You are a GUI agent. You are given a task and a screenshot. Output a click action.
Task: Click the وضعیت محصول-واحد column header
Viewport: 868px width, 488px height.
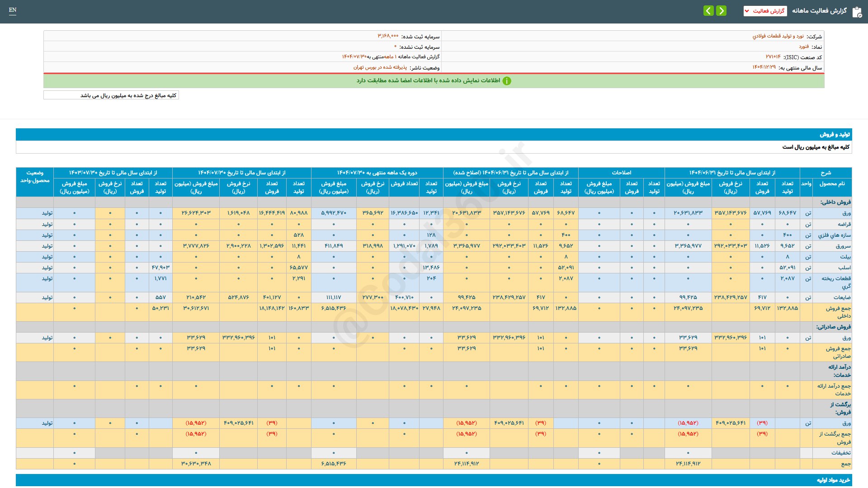(35, 177)
